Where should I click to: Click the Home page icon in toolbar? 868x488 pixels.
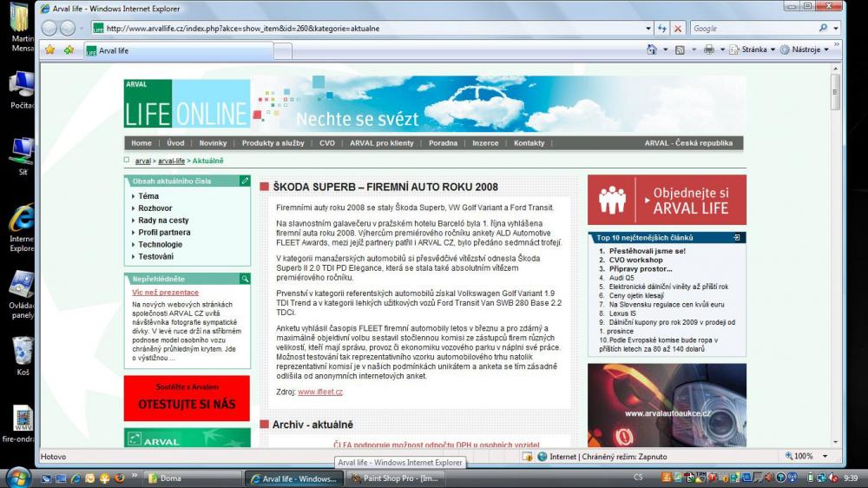[x=652, y=49]
